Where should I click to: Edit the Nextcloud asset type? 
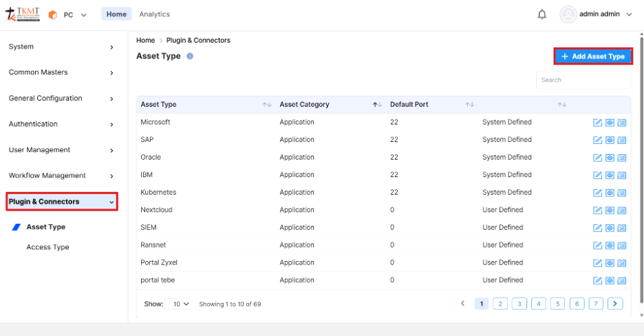click(598, 210)
